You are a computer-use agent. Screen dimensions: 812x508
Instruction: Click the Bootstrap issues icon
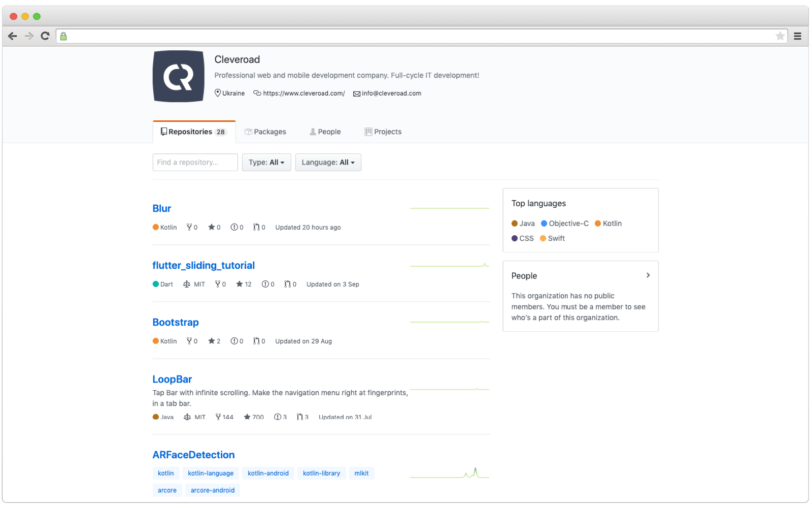tap(234, 341)
